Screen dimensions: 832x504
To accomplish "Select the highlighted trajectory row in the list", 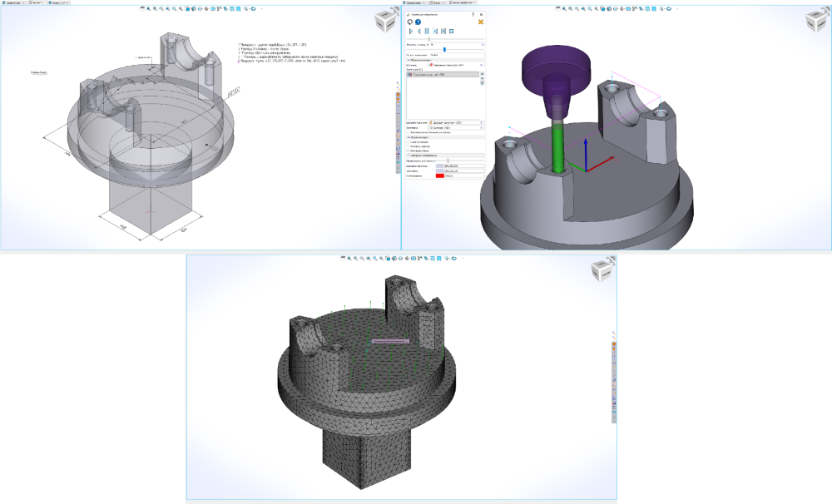I will point(443,75).
